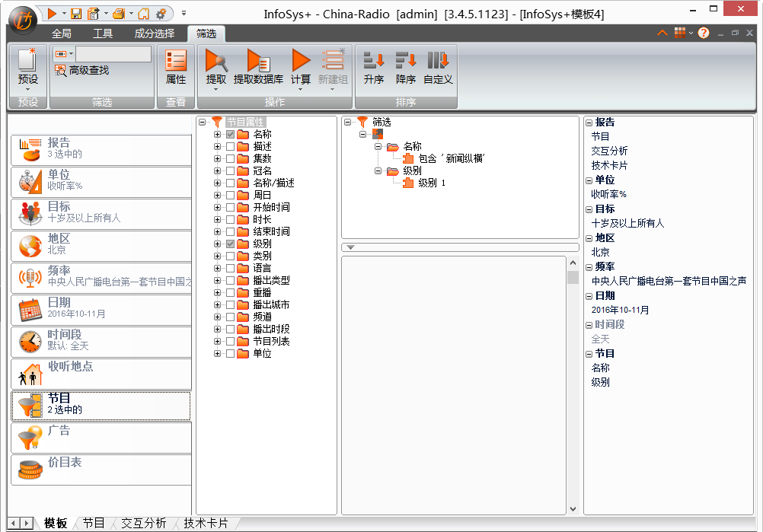Click 中央人民广播电台第一套节目中国之声 in summary panel

[669, 281]
